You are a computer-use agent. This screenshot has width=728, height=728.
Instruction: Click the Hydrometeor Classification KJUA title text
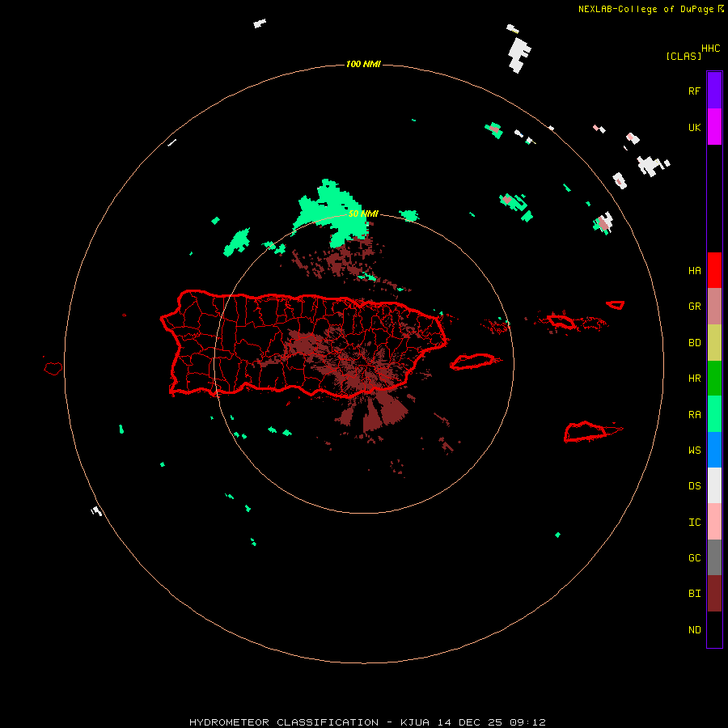tap(367, 722)
